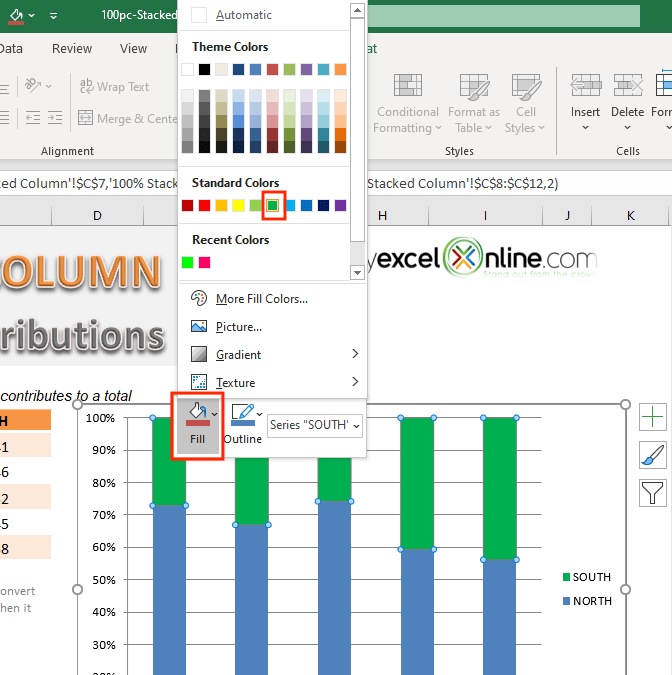672x675 pixels.
Task: Click the palette scroll up arrow
Action: point(357,10)
